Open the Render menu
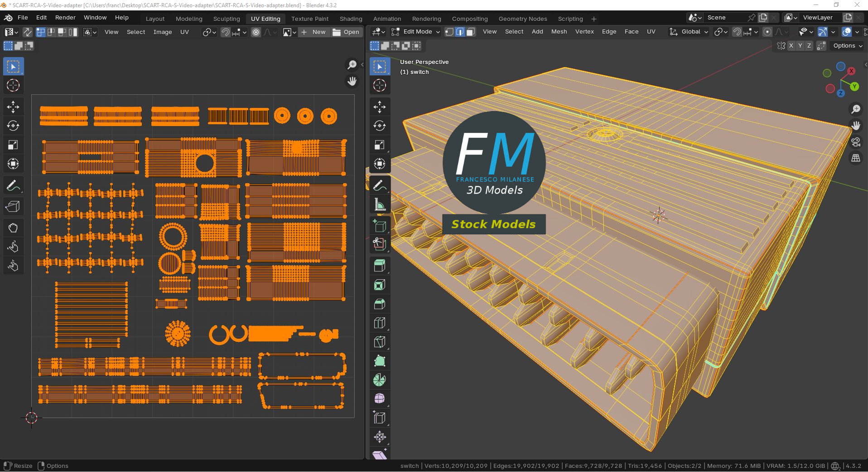Screen dimensions: 868x472 click(65, 17)
